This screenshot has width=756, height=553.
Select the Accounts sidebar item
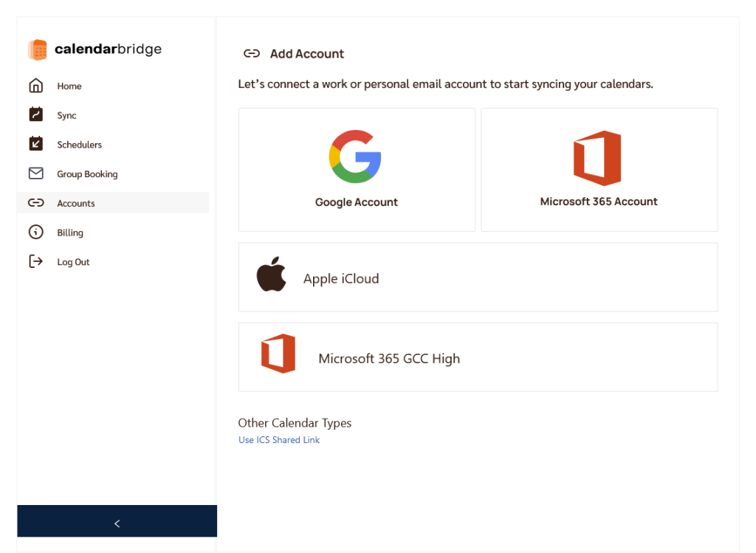click(x=113, y=203)
